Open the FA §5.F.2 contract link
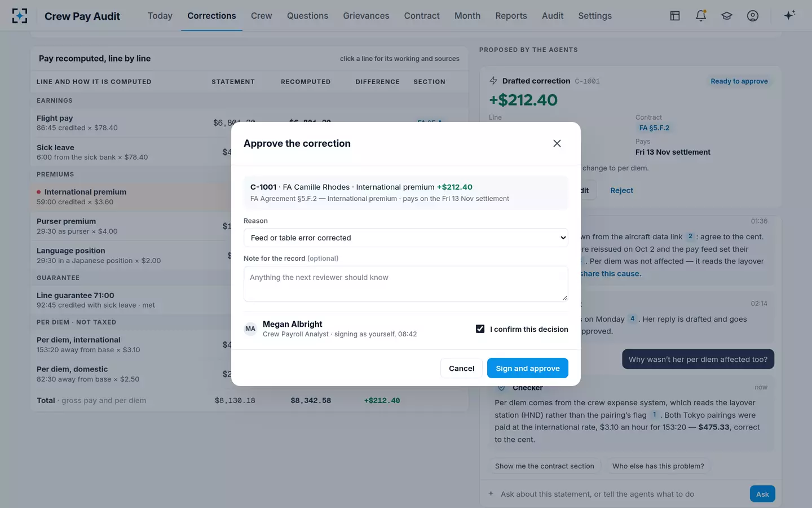The width and height of the screenshot is (812, 508). coord(654,128)
